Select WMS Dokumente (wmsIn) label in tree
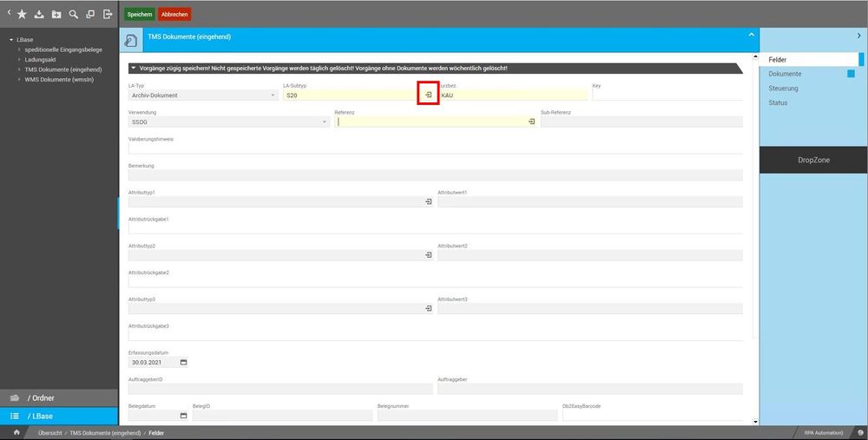The height and width of the screenshot is (440, 868). [59, 80]
